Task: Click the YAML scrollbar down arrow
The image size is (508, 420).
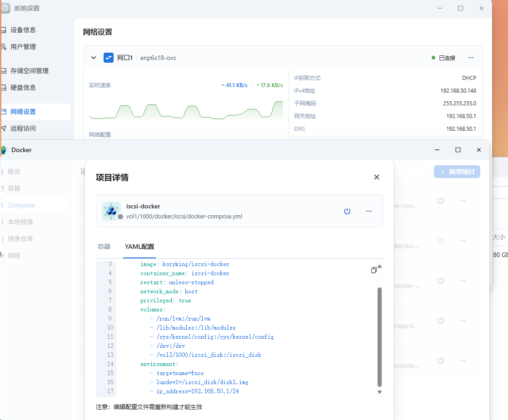Action: [x=380, y=392]
